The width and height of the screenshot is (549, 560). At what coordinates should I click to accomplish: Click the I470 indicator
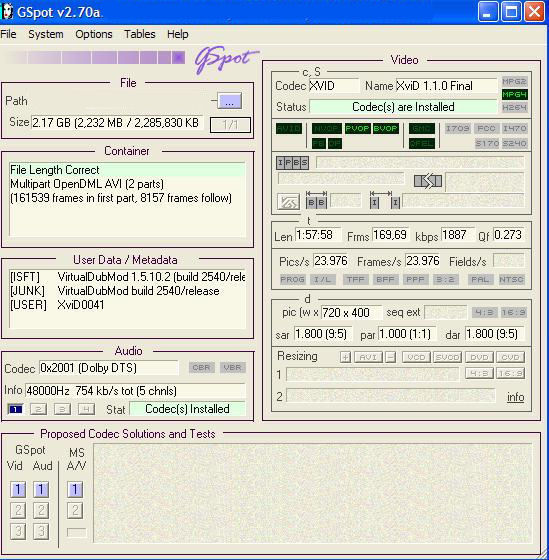click(x=514, y=129)
